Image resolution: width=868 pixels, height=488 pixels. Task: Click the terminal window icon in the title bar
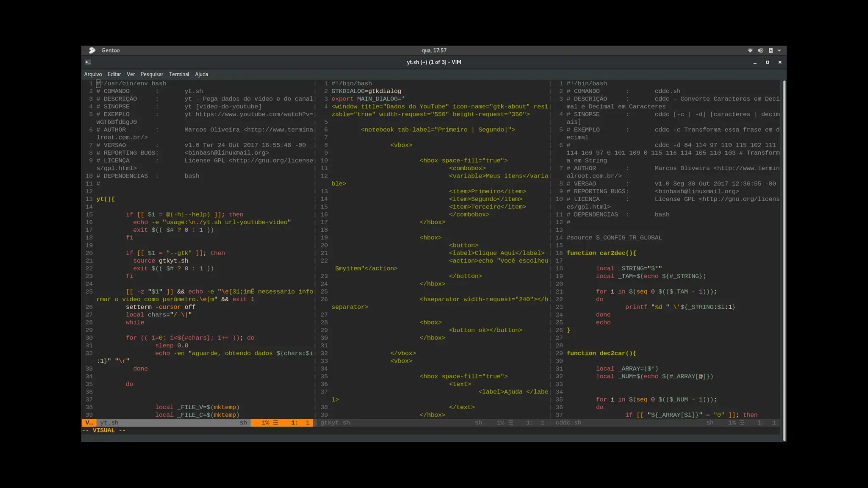click(x=88, y=62)
